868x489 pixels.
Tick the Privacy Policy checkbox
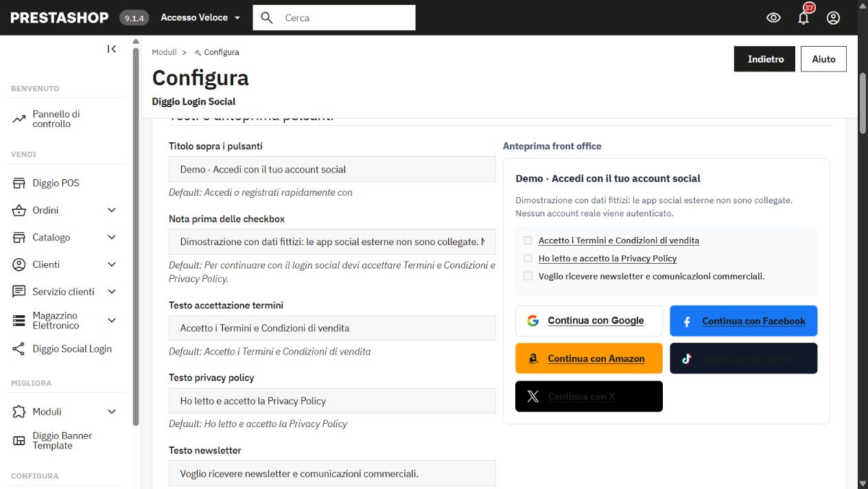[x=528, y=258]
